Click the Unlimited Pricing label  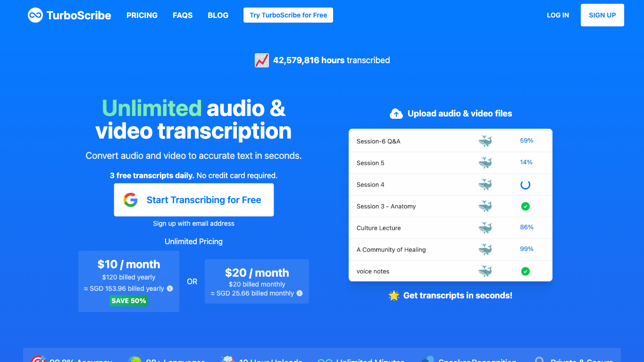click(193, 241)
